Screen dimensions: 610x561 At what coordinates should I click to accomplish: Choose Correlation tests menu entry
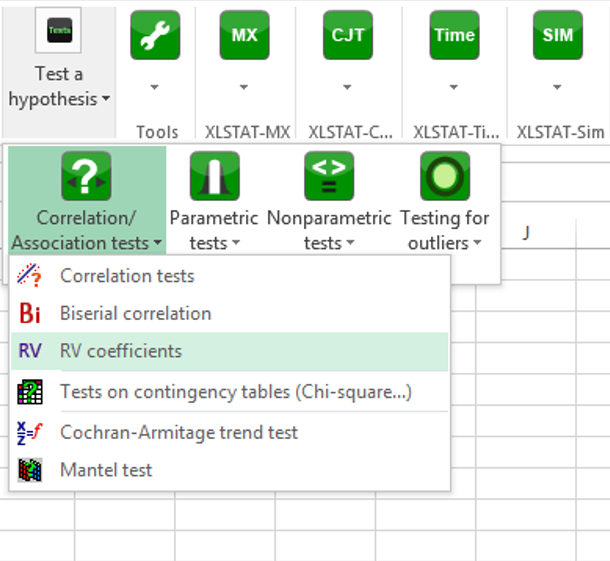coord(230,275)
